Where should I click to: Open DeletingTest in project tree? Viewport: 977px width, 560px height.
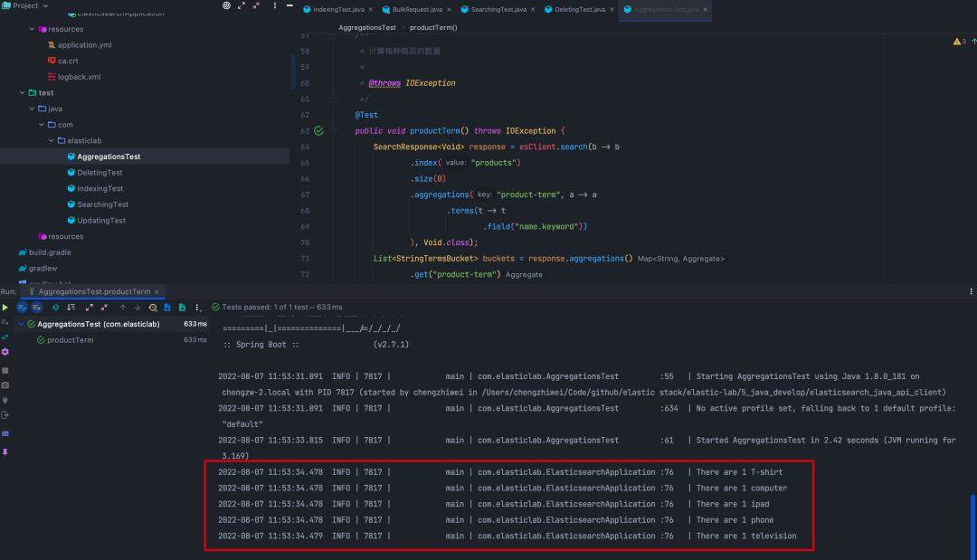pyautogui.click(x=100, y=173)
